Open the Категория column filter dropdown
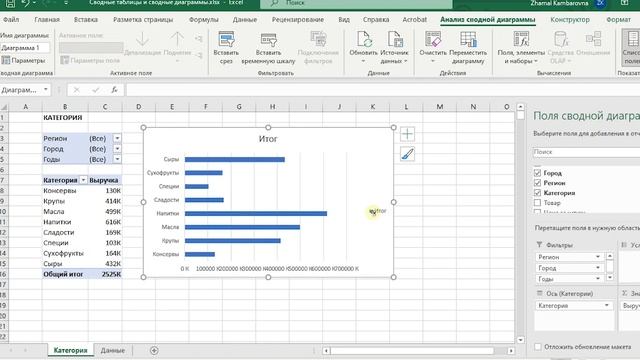This screenshot has width=640, height=360. pos(83,180)
